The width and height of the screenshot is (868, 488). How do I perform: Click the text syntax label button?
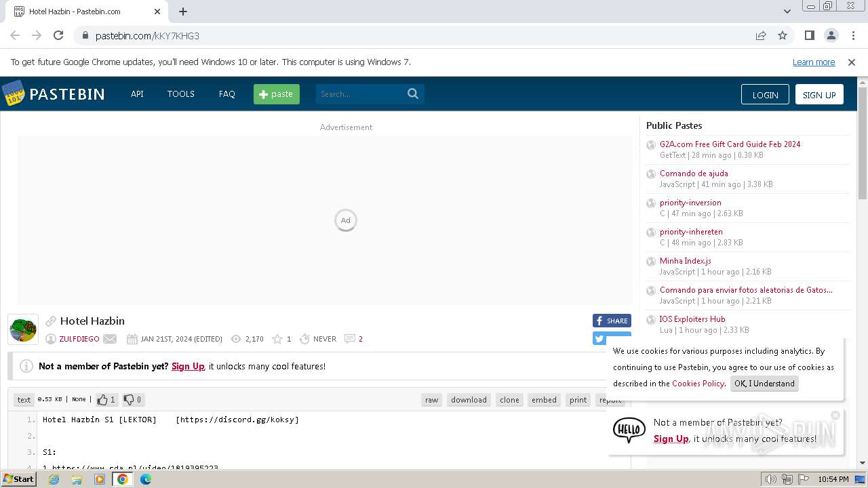[x=24, y=400]
